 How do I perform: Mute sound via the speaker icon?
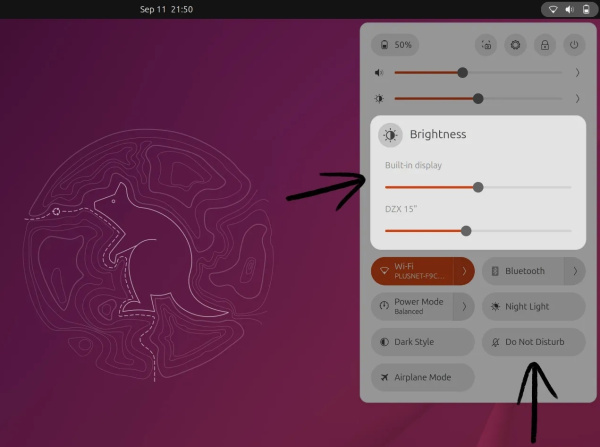379,72
